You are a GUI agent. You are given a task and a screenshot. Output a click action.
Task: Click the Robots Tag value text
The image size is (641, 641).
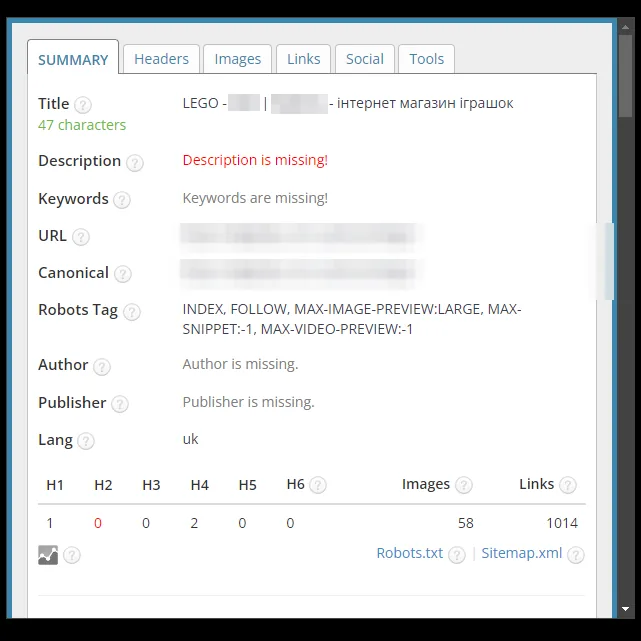pos(352,319)
